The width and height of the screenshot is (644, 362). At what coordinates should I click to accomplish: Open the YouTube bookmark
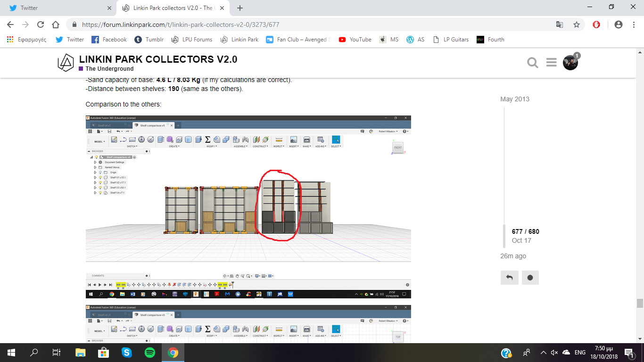(355, 40)
